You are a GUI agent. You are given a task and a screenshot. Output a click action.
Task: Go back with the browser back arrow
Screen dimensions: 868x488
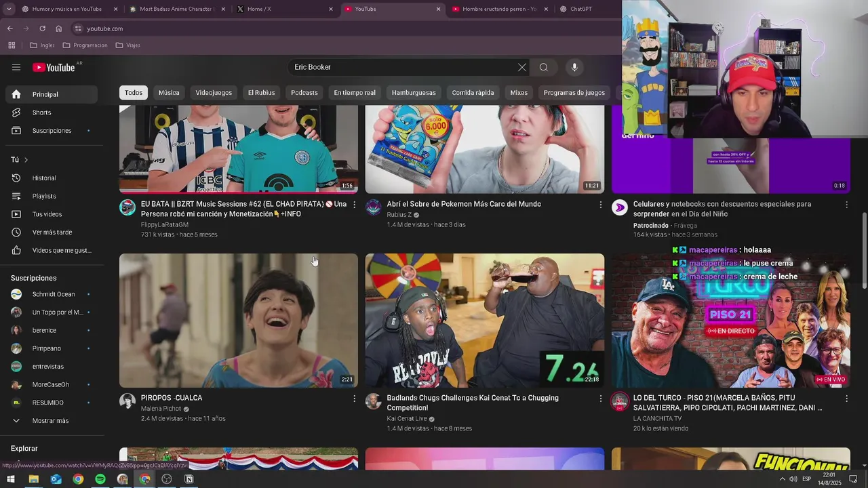click(10, 28)
